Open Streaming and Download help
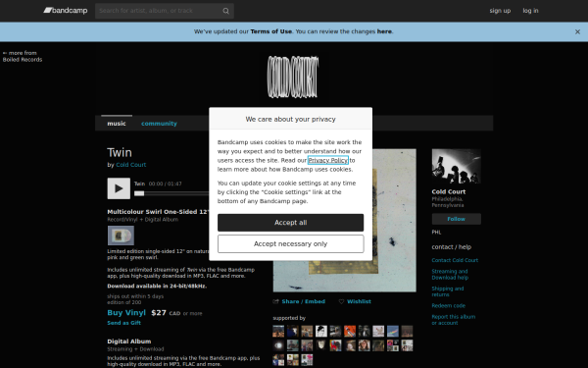 point(450,275)
